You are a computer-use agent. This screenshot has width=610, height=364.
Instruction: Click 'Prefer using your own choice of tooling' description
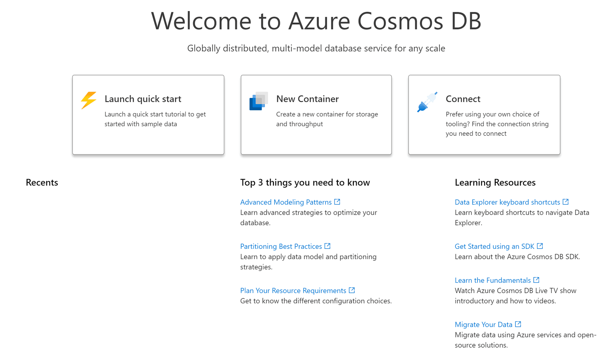497,124
